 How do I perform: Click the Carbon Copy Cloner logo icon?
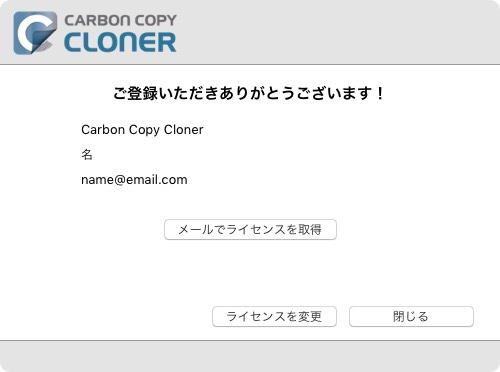pos(35,33)
